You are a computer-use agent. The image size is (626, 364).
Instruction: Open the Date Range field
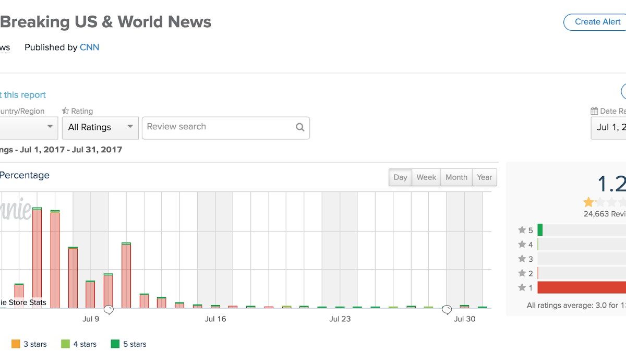608,128
